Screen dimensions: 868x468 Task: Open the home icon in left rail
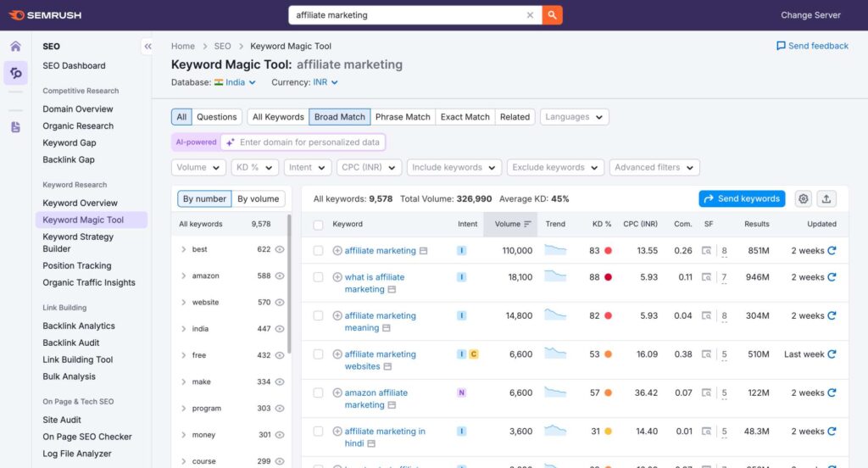click(15, 46)
